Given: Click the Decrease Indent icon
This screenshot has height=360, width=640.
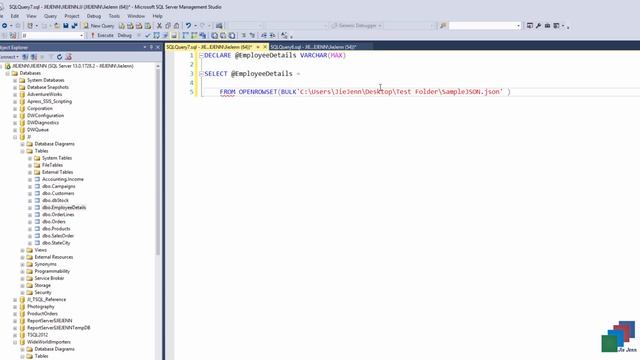Looking at the screenshot, I should pyautogui.click(x=264, y=36).
